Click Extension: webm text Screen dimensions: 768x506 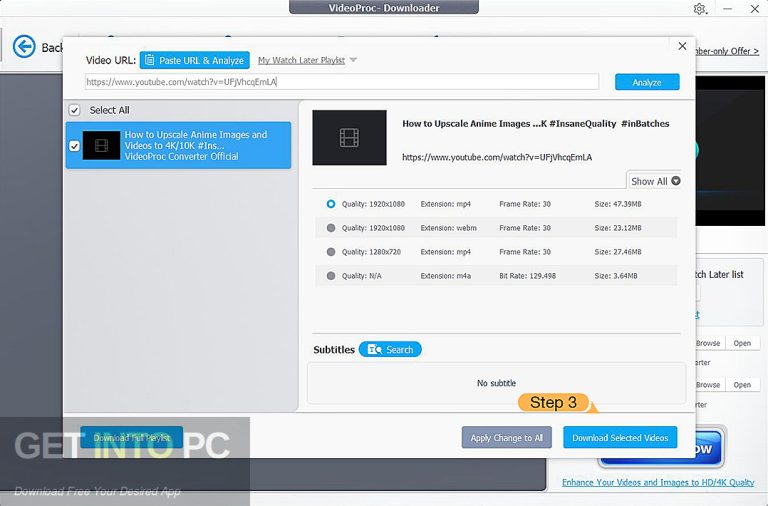pos(448,228)
